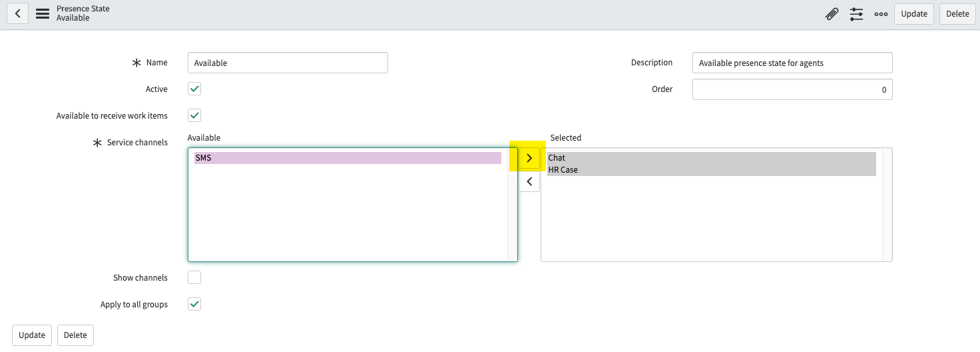
Task: Focus the Description input field
Action: pos(792,63)
